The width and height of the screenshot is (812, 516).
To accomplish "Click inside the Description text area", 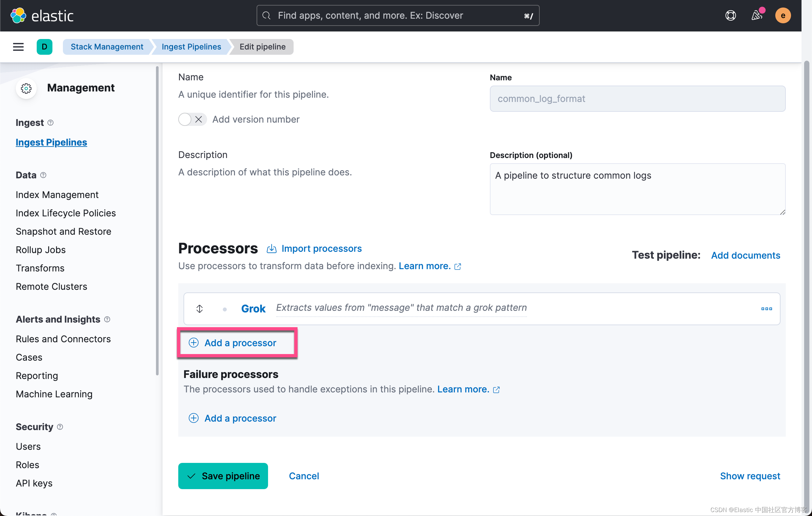I will coord(637,189).
